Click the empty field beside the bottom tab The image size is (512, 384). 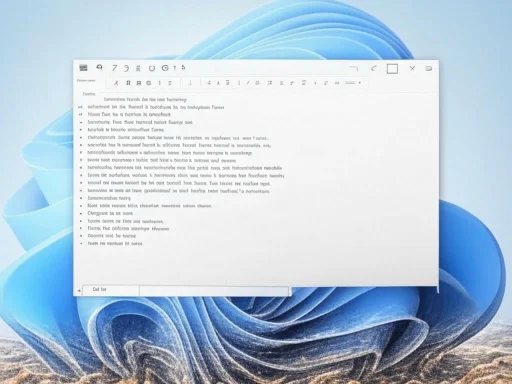click(x=214, y=290)
